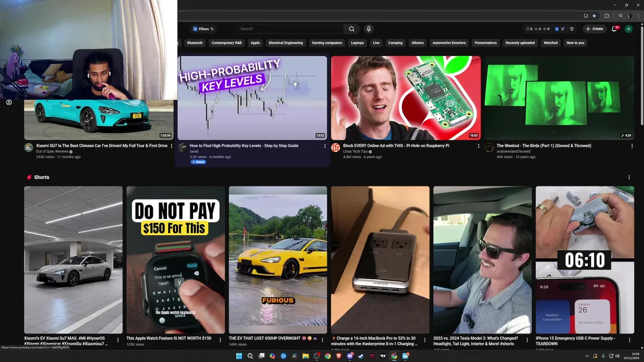Click the blue extension icon beside counters
The width and height of the screenshot is (644, 362).
(556, 29)
